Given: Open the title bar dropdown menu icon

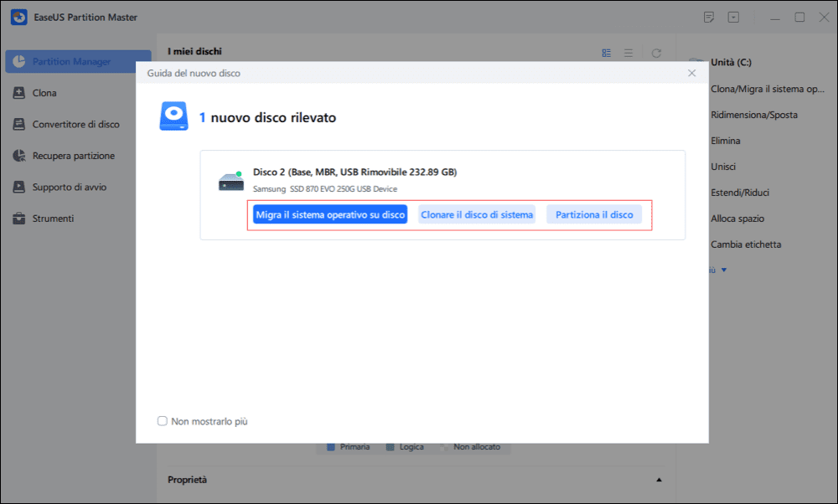Looking at the screenshot, I should tap(733, 17).
